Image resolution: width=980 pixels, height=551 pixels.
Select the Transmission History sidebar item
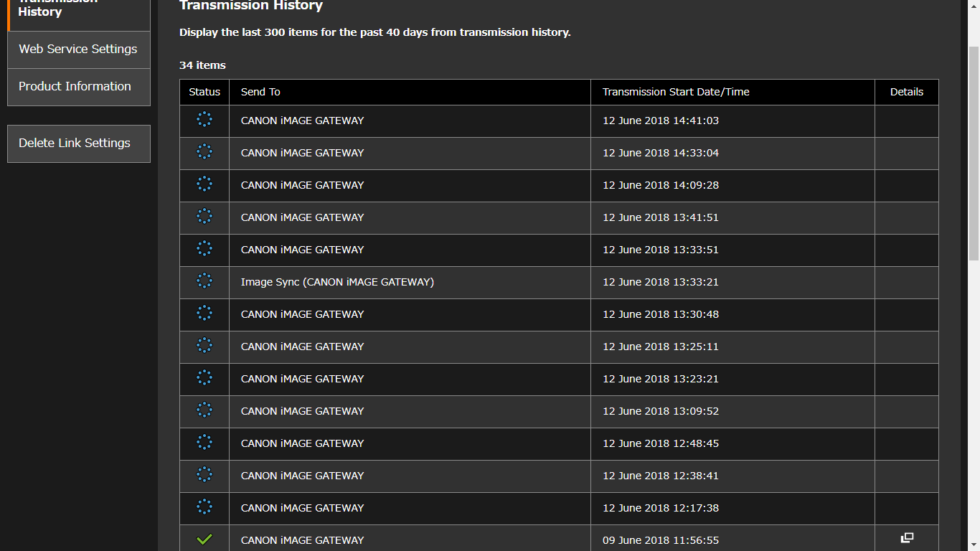(57, 11)
